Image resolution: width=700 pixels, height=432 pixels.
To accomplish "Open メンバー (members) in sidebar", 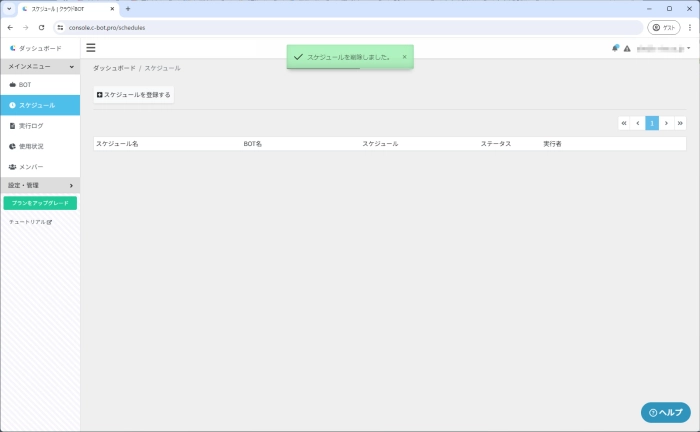I will 30,167.
